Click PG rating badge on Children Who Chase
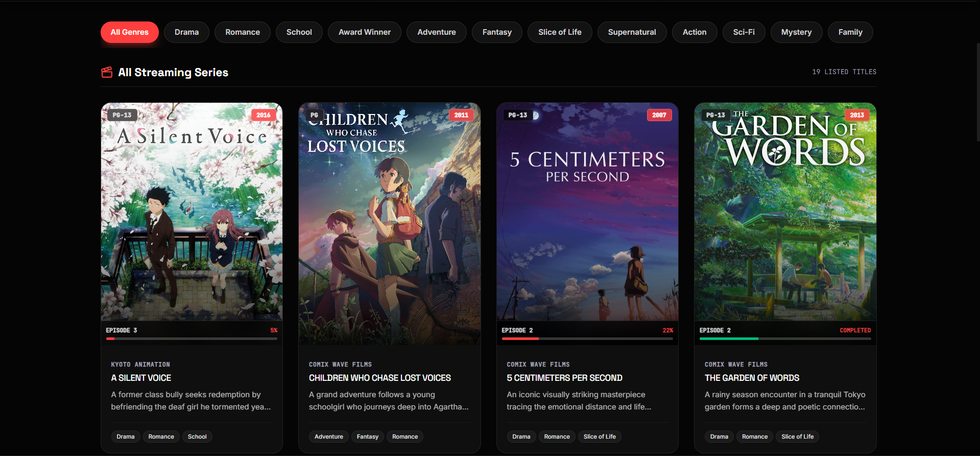Viewport: 980px width, 456px height. pos(314,115)
